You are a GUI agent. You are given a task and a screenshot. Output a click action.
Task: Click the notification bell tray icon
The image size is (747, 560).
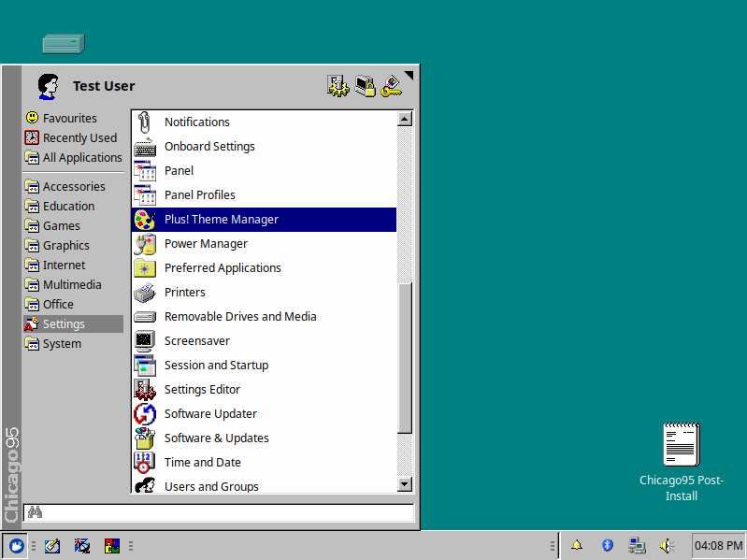(577, 545)
